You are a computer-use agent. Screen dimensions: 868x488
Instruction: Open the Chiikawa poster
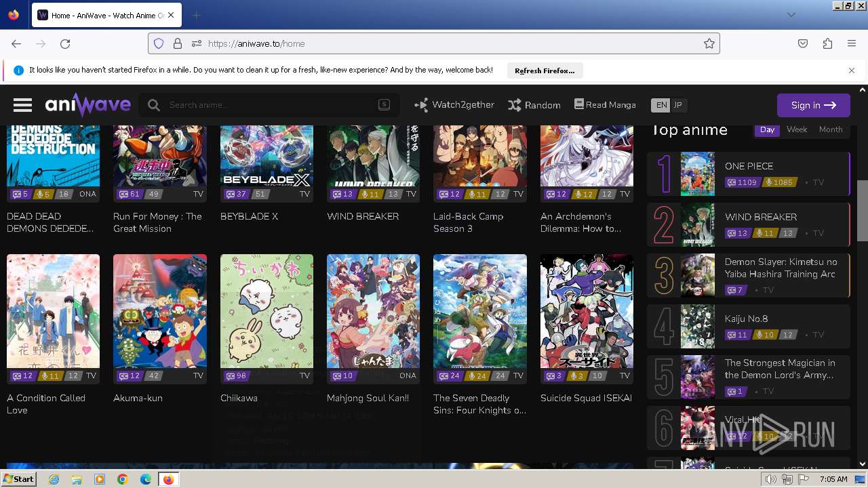pos(267,312)
